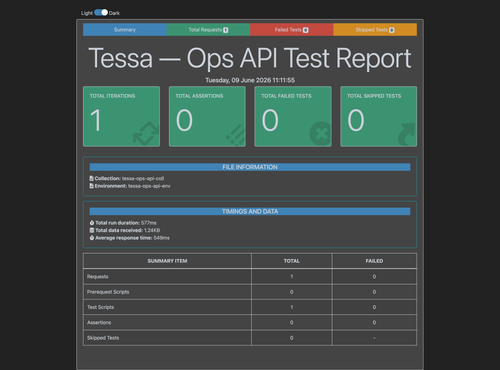The width and height of the screenshot is (500, 370).
Task: Toggle the Light/Dark theme switch
Action: (101, 13)
